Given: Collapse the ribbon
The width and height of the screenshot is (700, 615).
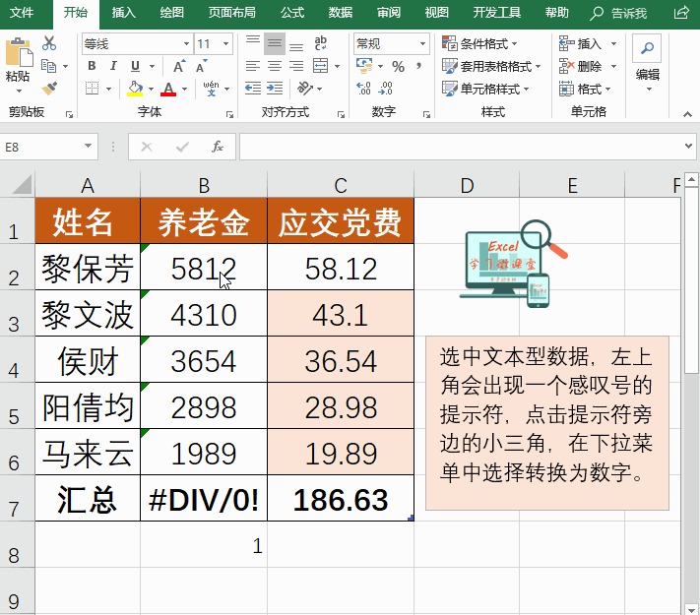Looking at the screenshot, I should pyautogui.click(x=687, y=114).
